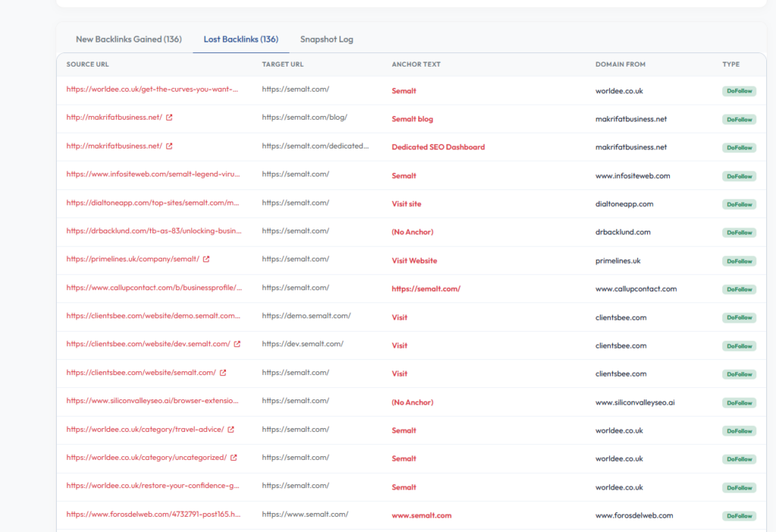Viewport: 776px width, 532px height.
Task: Open infositeweb semalt-legend source link
Action: pyautogui.click(x=153, y=174)
